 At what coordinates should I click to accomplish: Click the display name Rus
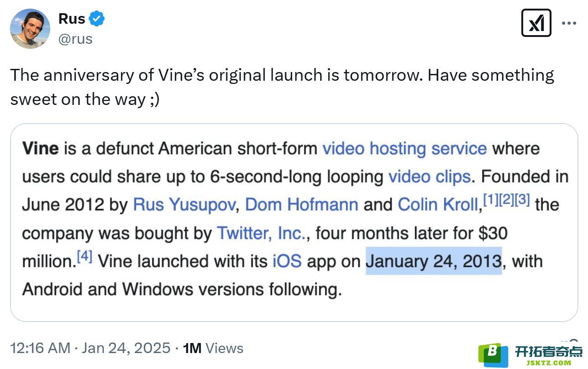(72, 19)
